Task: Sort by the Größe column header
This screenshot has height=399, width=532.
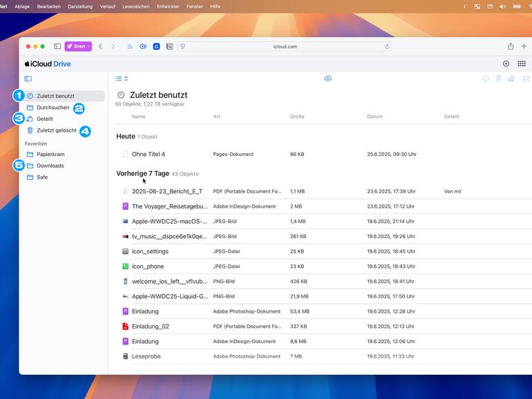Action: point(297,117)
